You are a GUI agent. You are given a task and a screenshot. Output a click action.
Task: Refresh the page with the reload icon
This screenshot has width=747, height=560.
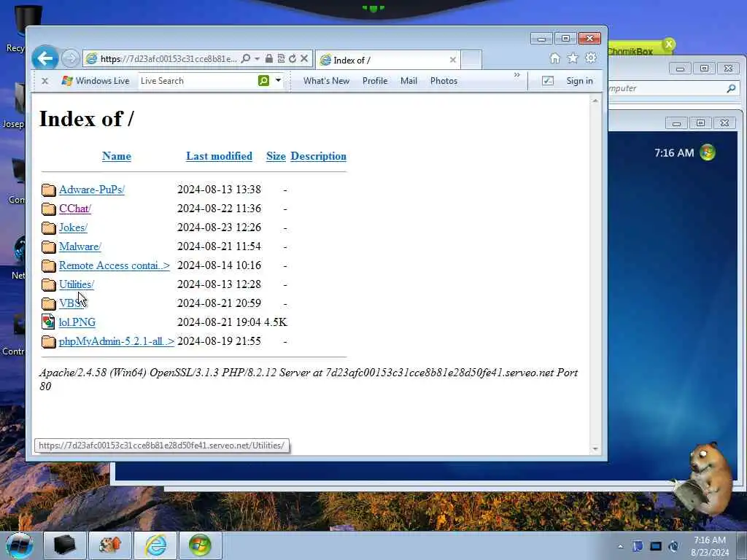point(293,58)
